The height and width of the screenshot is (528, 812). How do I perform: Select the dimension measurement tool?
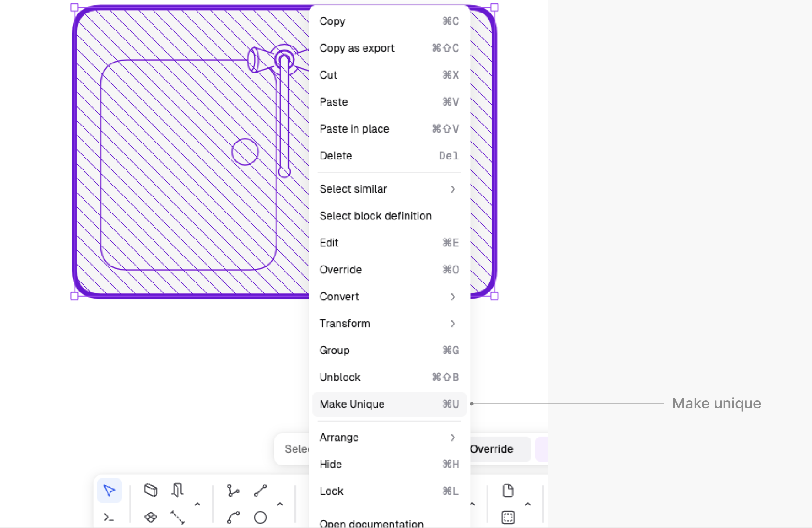(x=177, y=517)
